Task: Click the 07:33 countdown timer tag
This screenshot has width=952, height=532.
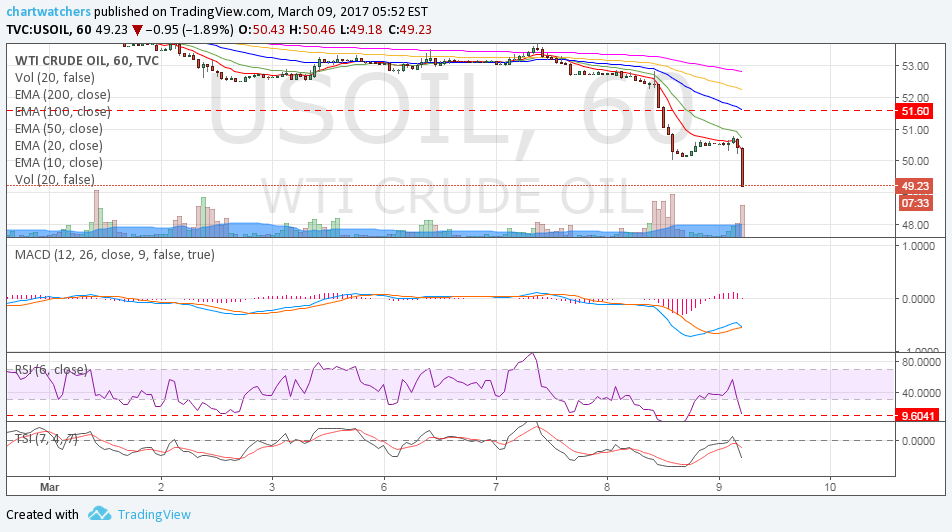Action: click(914, 203)
